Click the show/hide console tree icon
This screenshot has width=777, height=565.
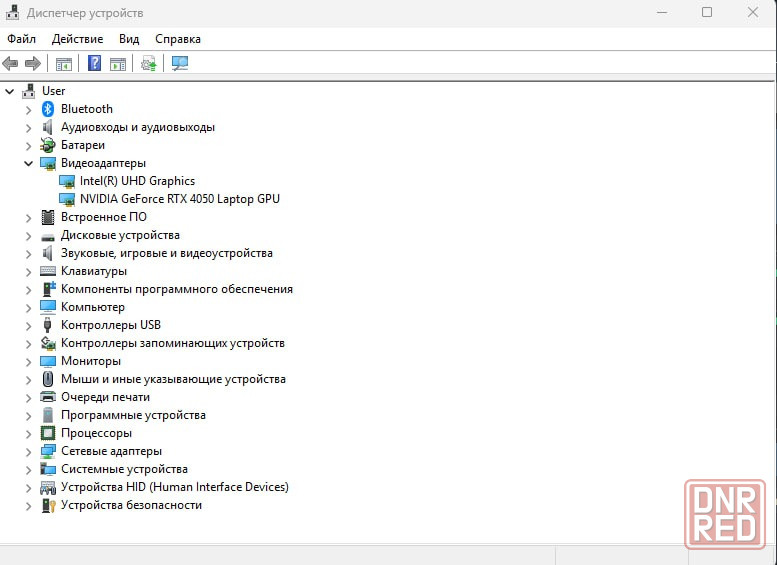pos(64,64)
